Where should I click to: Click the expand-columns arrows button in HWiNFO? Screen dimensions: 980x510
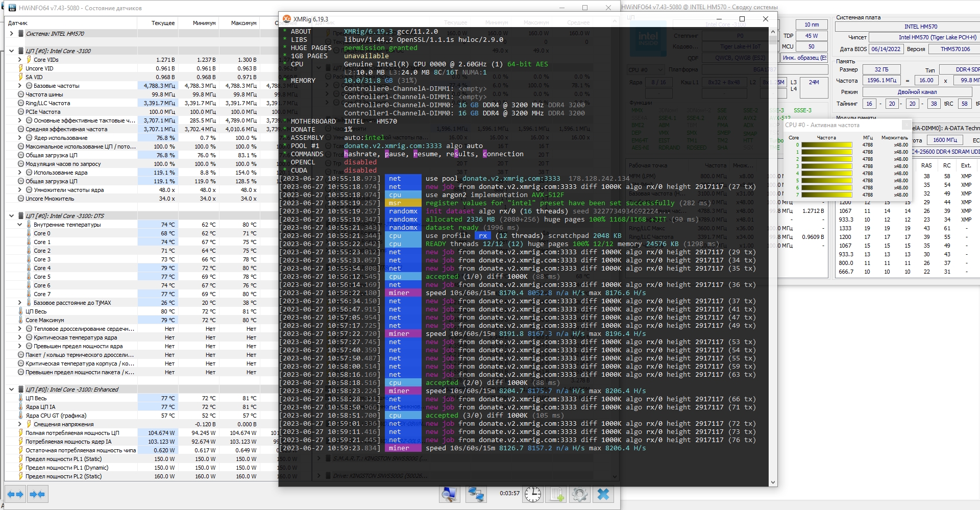click(x=15, y=494)
